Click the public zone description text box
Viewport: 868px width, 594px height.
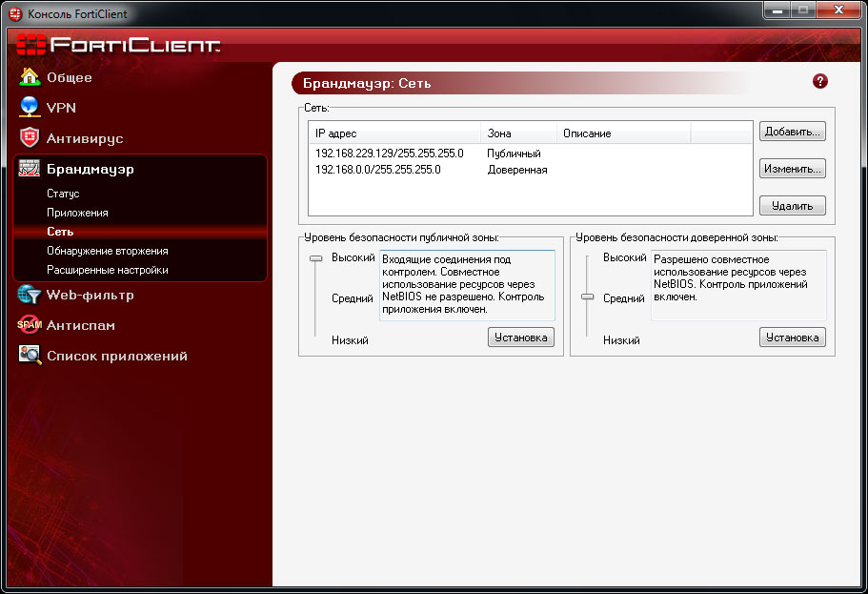pos(467,285)
